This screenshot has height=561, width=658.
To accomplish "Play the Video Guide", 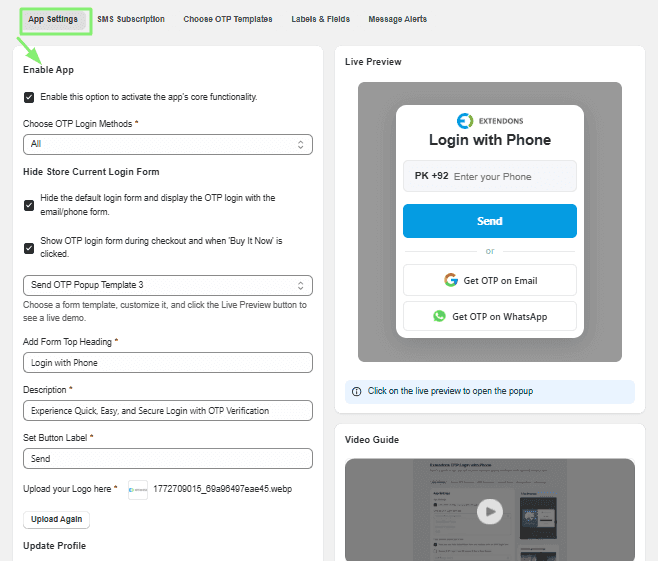I will (490, 511).
